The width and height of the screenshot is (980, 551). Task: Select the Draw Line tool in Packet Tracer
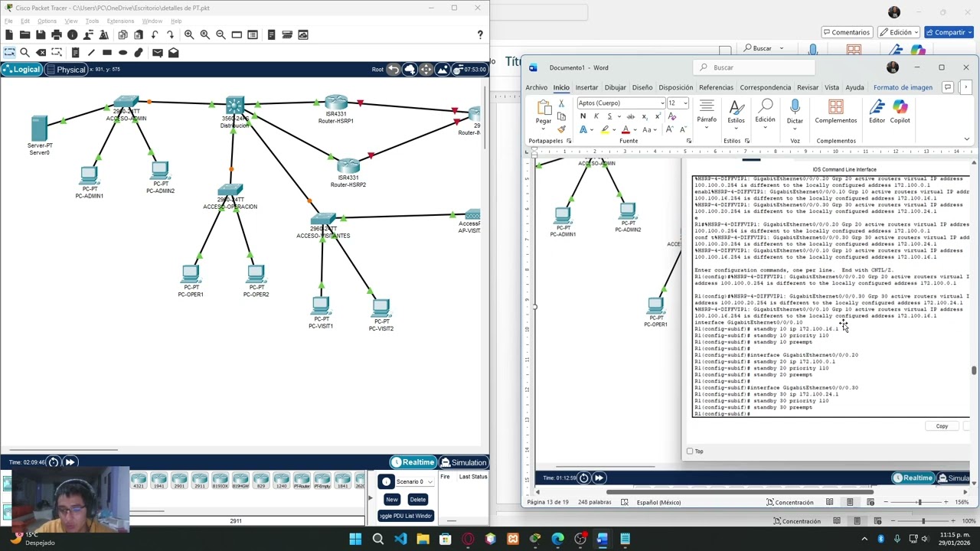point(91,52)
